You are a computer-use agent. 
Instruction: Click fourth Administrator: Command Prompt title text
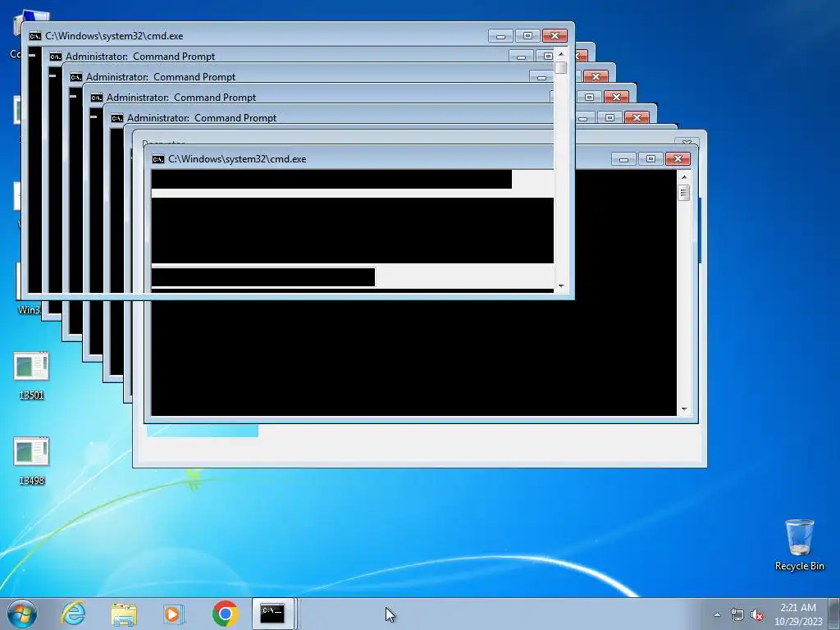click(x=202, y=117)
